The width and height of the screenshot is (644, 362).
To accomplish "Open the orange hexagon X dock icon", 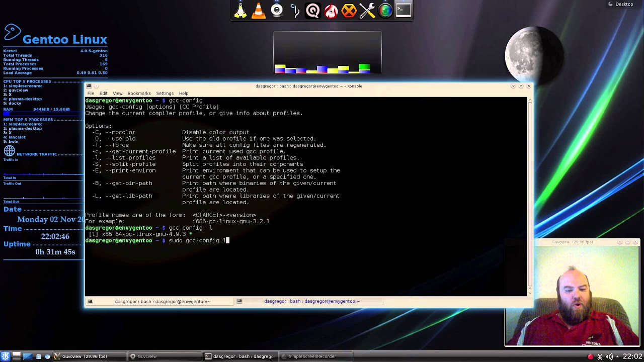I will tap(349, 10).
